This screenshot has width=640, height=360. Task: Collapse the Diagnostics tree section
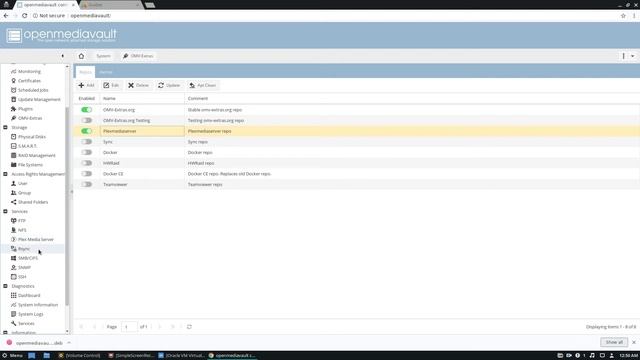coord(5,286)
